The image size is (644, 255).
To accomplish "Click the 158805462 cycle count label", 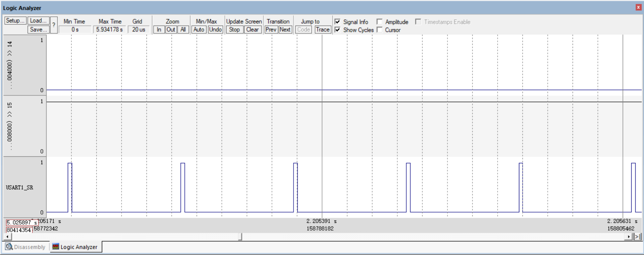I will coord(621,229).
